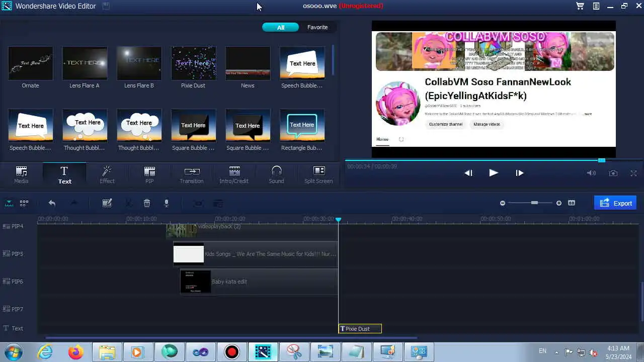644x362 pixels.
Task: Switch to storyboard grid view
Action: click(24, 203)
